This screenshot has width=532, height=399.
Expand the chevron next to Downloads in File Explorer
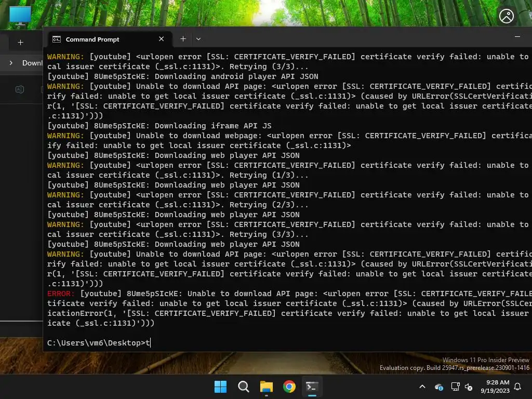(x=11, y=63)
